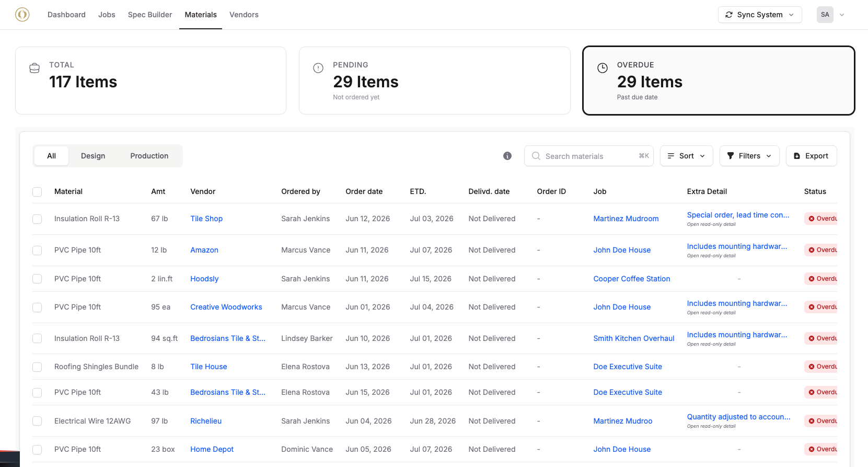Open the Smith Kitchen Overhaul job link

[x=634, y=338]
